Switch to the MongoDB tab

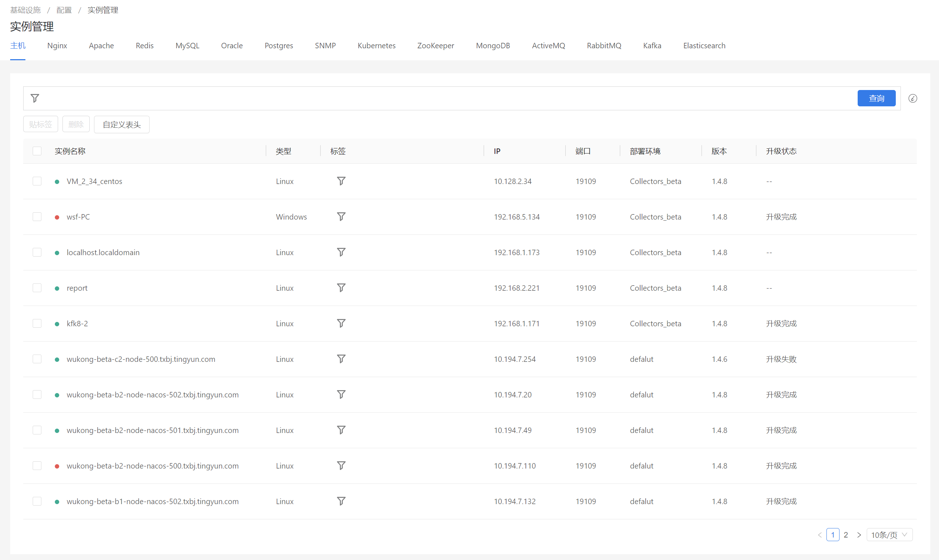coord(493,46)
